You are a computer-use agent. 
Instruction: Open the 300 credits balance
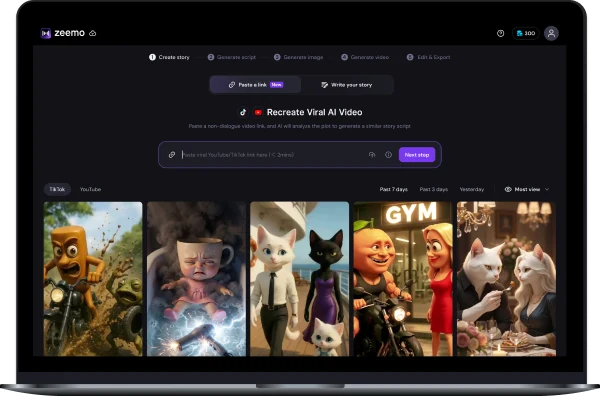click(x=526, y=33)
